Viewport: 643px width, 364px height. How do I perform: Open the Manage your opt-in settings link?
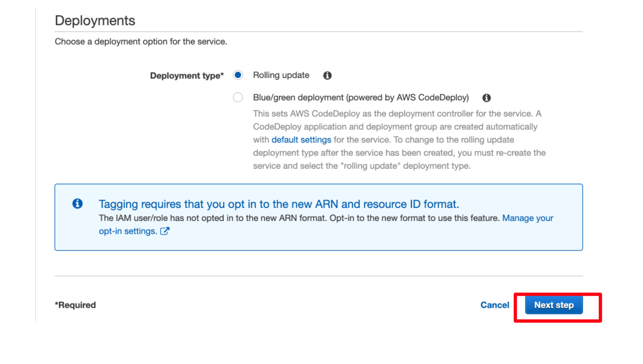click(x=326, y=225)
